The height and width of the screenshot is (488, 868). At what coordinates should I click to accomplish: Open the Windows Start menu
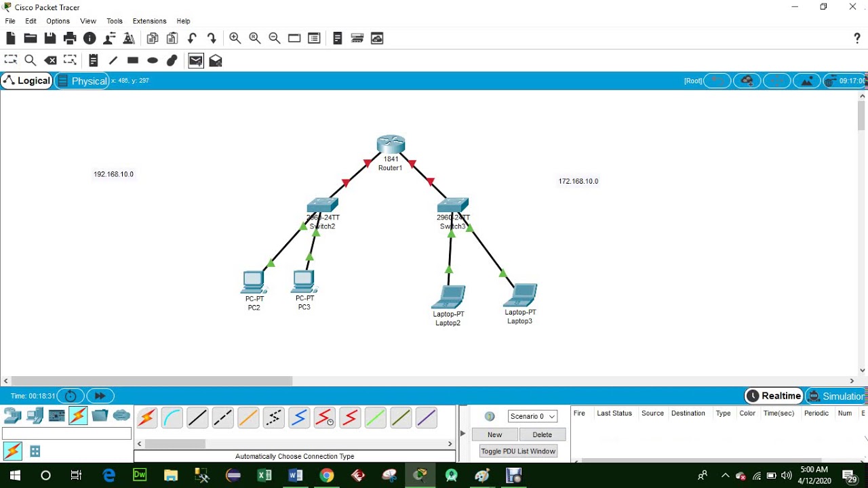15,475
